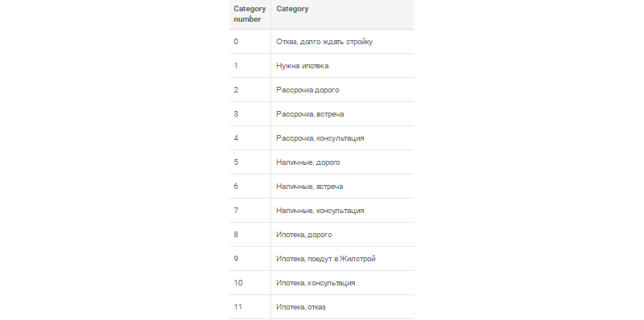Image resolution: width=644 pixels, height=320 pixels.
Task: Select the category number 5 cell
Action: click(250, 162)
